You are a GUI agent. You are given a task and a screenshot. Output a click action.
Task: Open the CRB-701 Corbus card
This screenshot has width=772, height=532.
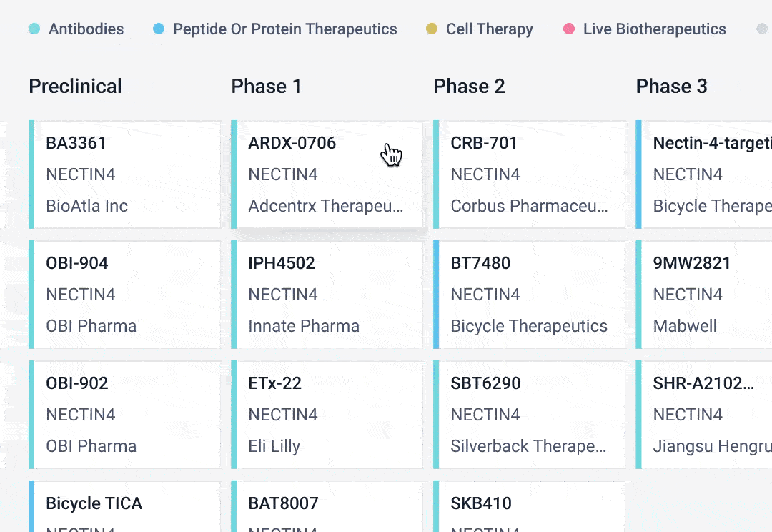[x=530, y=174]
